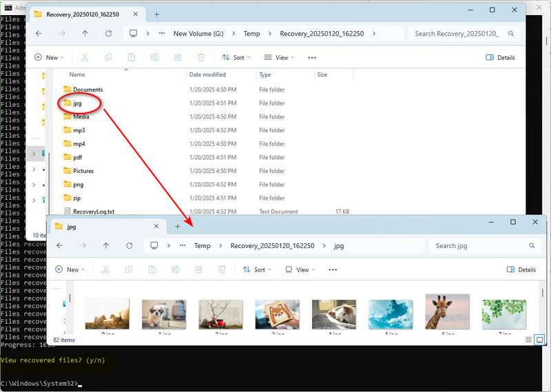Click Forward arrow in Recovery window

[62, 33]
